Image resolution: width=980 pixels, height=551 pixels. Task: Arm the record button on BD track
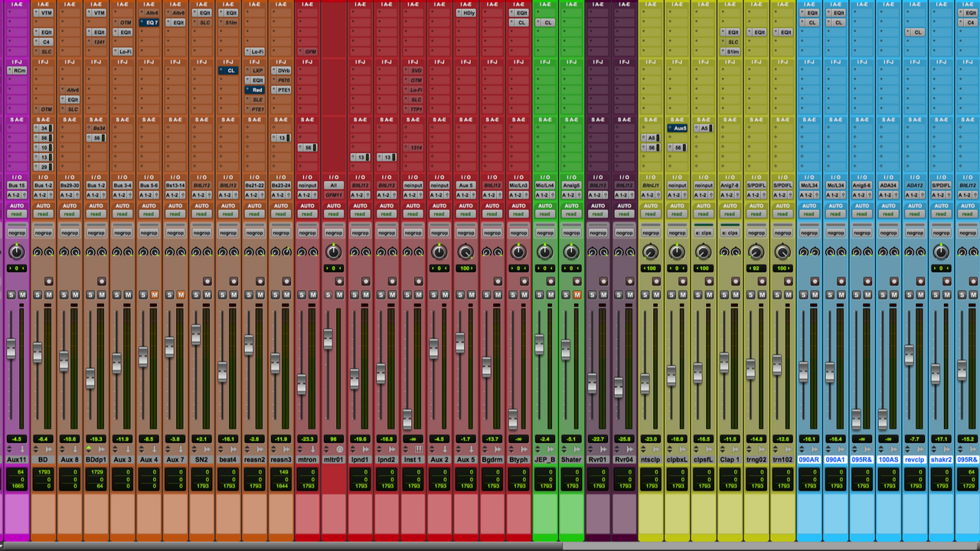(49, 282)
